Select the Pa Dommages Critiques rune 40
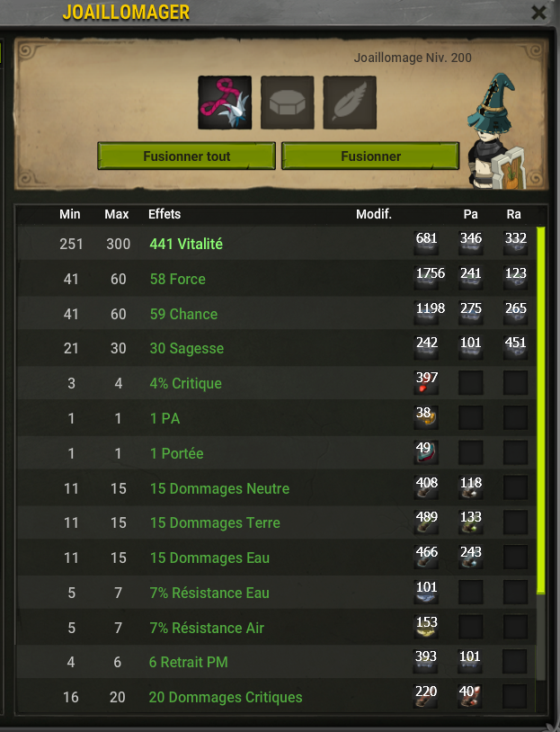 [x=470, y=697]
